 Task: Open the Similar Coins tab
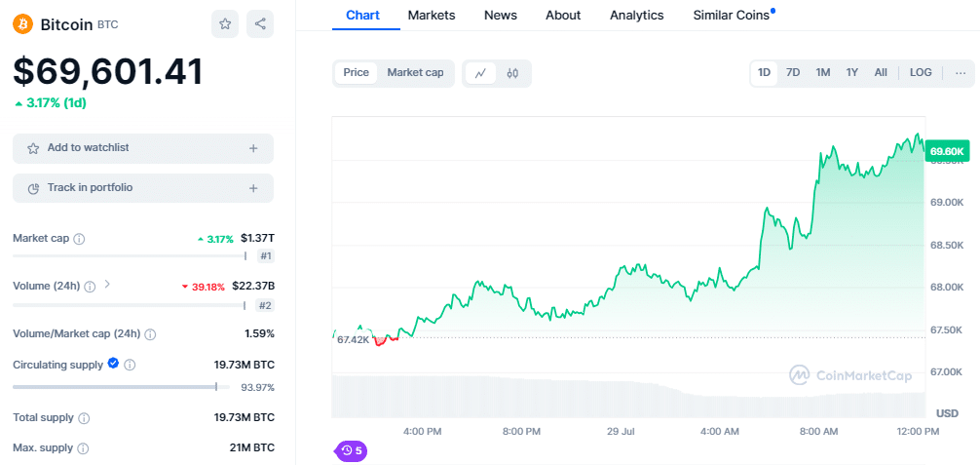732,15
